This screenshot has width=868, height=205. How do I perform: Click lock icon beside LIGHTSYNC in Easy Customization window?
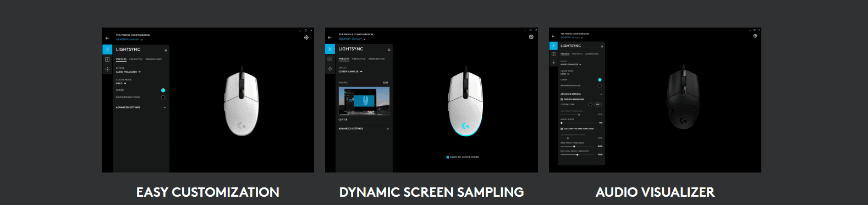click(x=166, y=50)
